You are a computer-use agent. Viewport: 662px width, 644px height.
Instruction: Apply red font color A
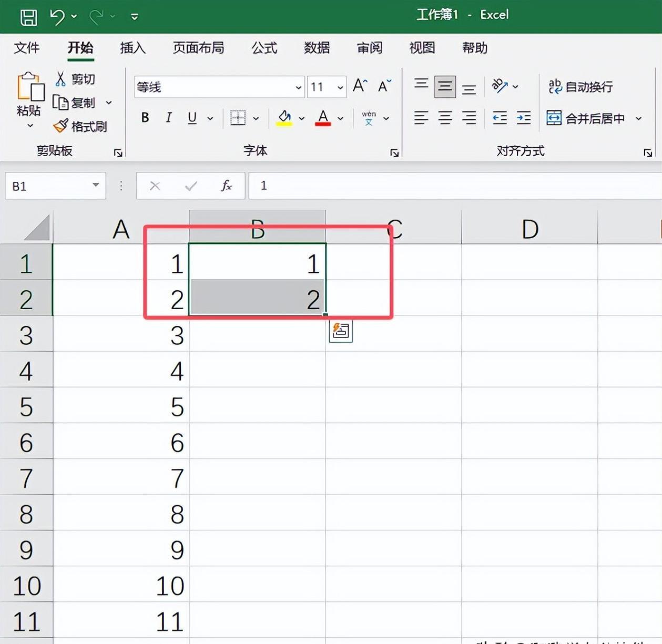323,118
